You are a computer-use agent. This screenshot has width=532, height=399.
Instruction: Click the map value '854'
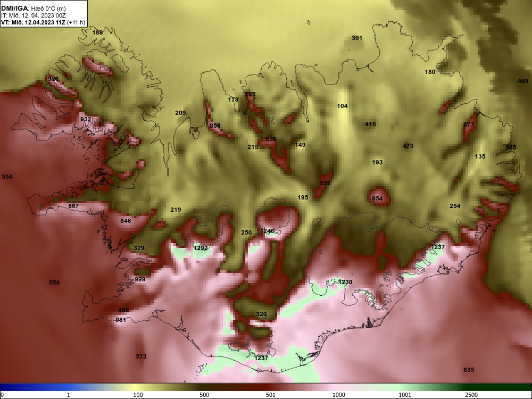tap(377, 198)
